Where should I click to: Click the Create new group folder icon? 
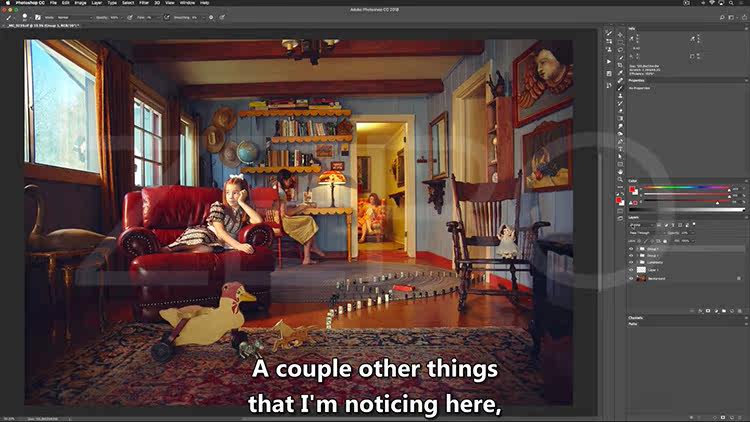click(724, 311)
